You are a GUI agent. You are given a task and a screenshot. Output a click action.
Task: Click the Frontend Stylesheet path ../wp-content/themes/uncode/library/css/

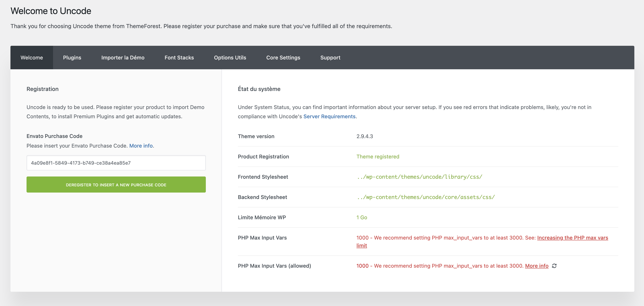coord(419,177)
